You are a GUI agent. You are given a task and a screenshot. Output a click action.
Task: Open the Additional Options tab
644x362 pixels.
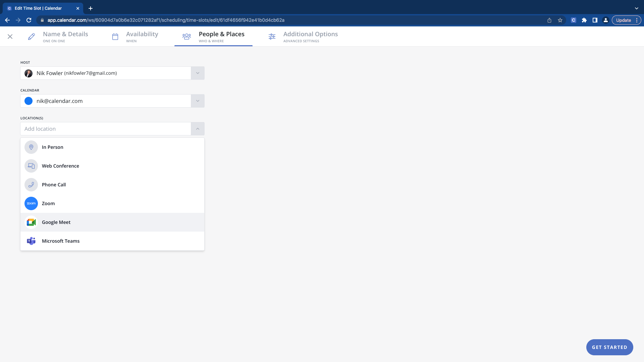[x=310, y=36]
